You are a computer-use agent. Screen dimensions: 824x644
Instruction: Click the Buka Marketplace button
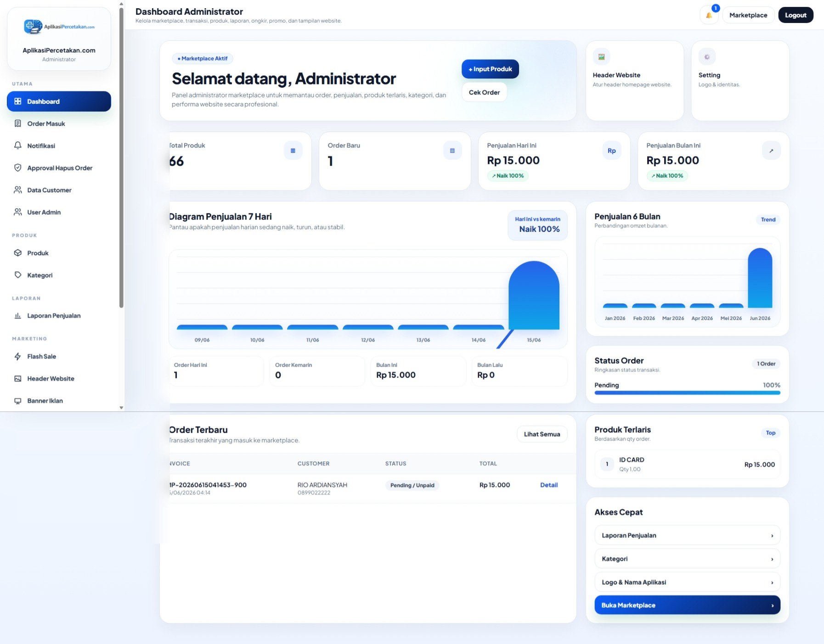[687, 605]
